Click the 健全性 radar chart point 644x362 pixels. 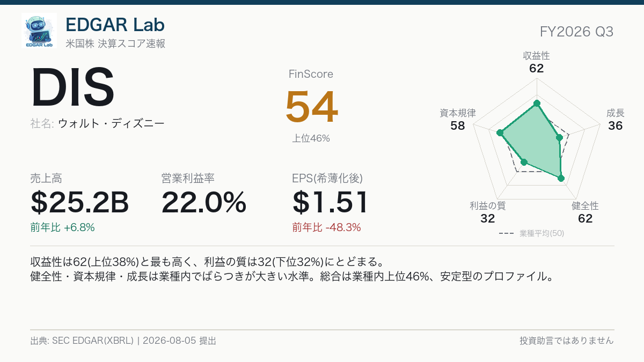coord(561,178)
